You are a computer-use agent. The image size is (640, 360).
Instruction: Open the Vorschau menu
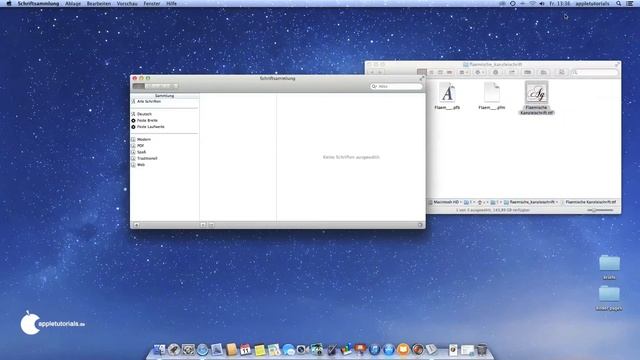[x=127, y=3]
